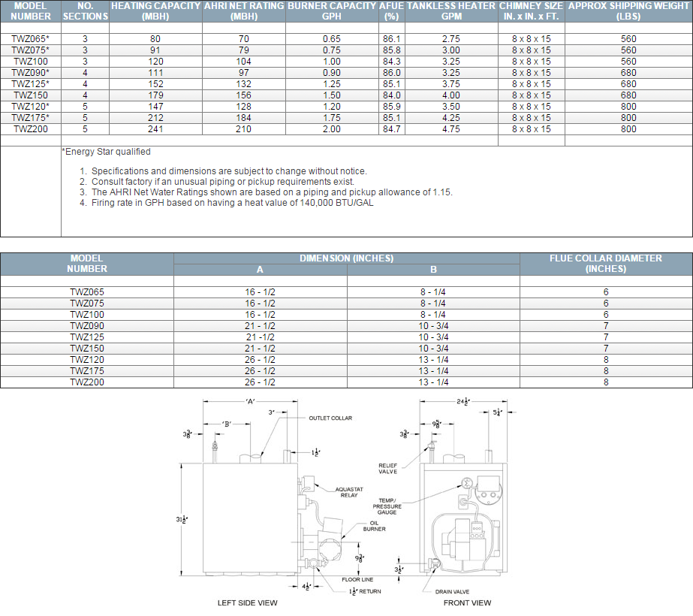Image resolution: width=693 pixels, height=616 pixels.
Task: Select the FLOOR LINE diagram label
Action: click(357, 579)
